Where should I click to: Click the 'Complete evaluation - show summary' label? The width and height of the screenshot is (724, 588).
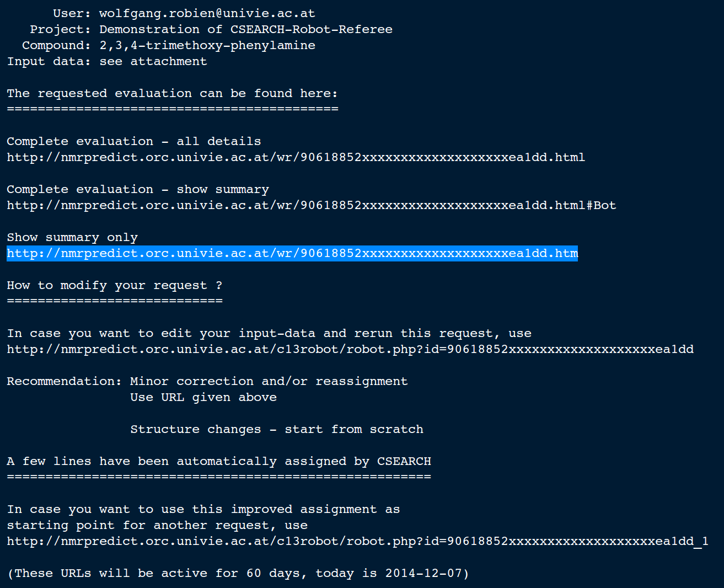click(138, 189)
